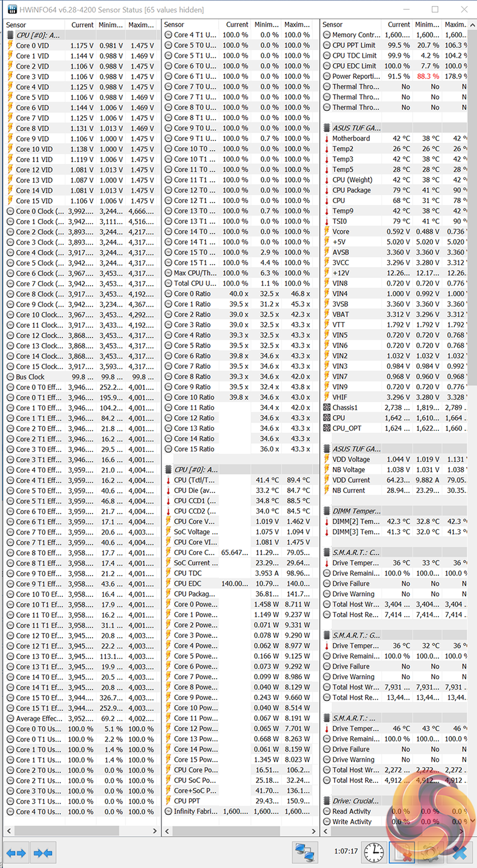Select the Core 0 Powe... row
Screen dimensions: 477x868
[240, 605]
